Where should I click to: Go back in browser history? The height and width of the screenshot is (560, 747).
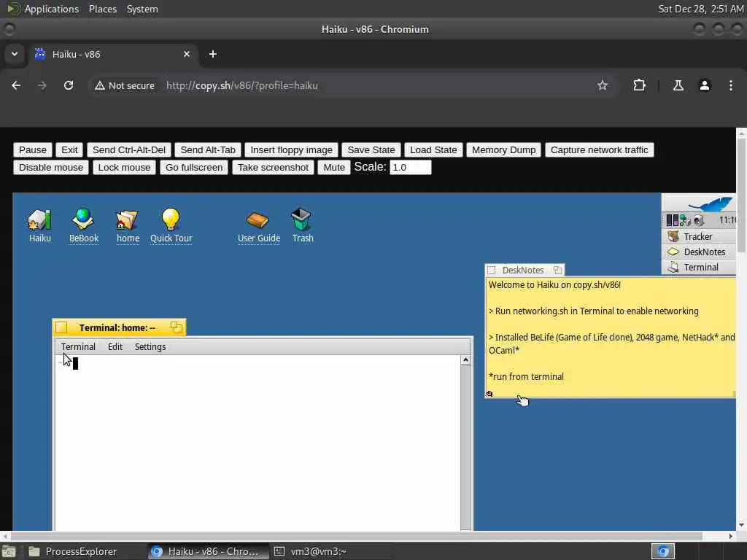tap(16, 85)
